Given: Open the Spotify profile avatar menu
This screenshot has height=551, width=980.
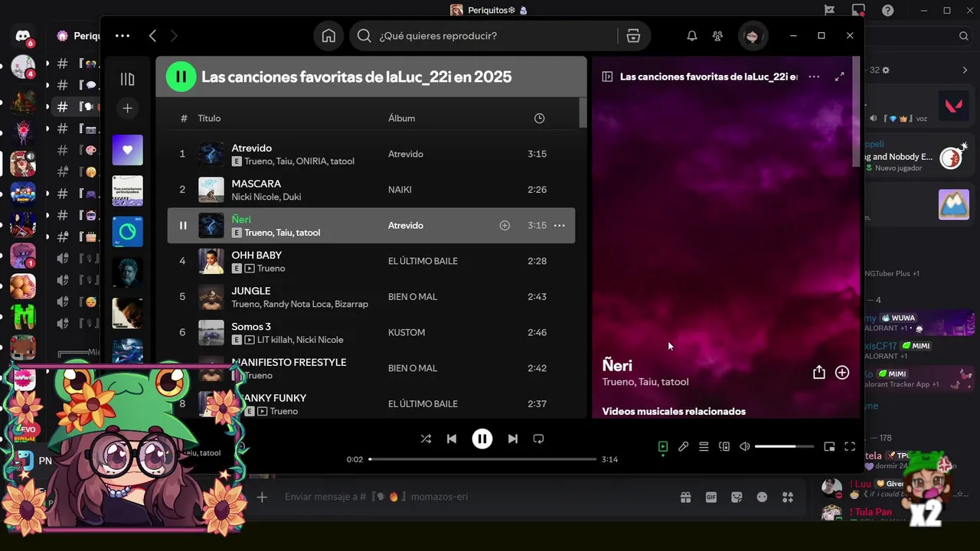Looking at the screenshot, I should [x=752, y=36].
